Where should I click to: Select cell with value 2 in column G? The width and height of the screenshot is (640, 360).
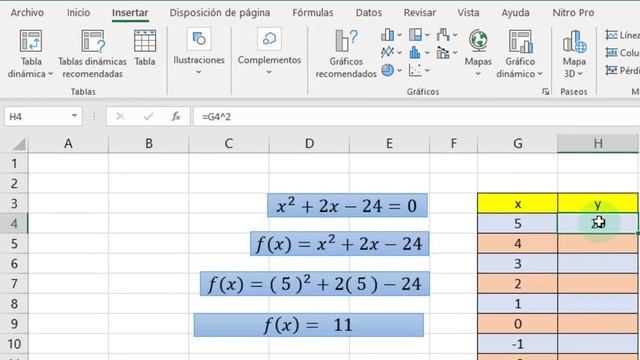coord(518,284)
